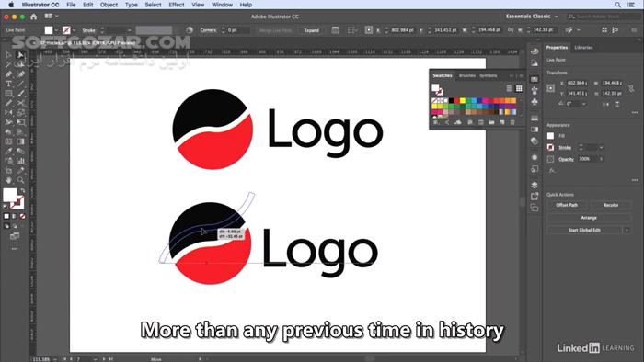Open macOS Spotlight search icon
The width and height of the screenshot is (644, 362).
(x=617, y=5)
